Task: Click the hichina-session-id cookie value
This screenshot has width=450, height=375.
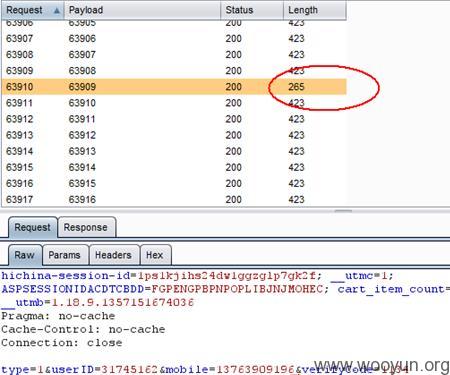Action: pos(227,276)
